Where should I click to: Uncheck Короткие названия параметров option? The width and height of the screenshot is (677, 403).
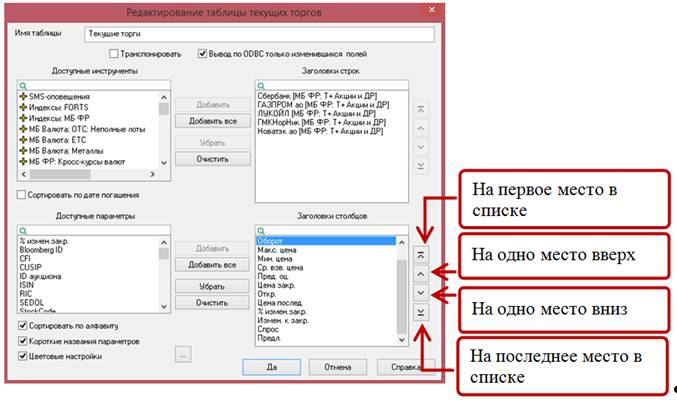[x=23, y=340]
